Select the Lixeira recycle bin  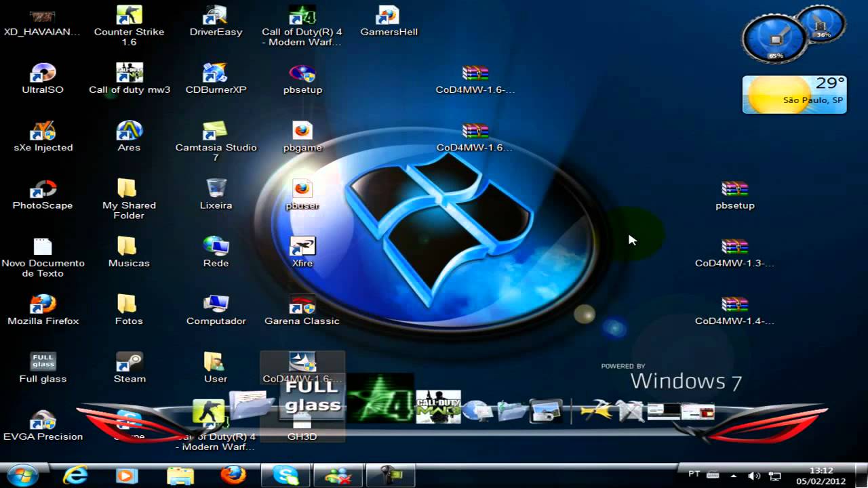click(x=216, y=195)
